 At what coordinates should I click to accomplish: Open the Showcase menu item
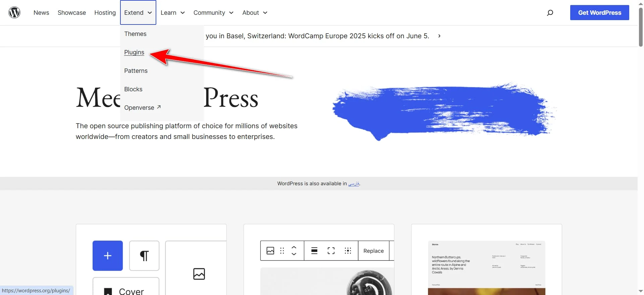pos(72,13)
